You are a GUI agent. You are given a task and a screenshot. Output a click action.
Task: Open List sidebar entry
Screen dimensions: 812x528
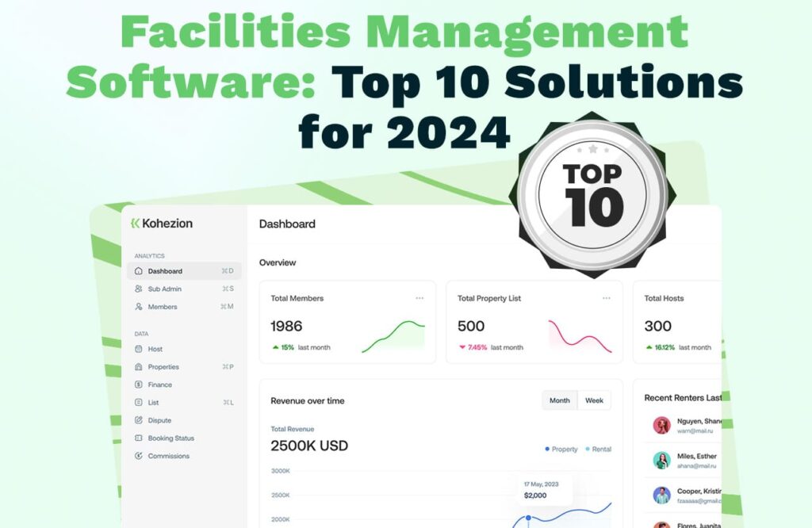point(184,402)
